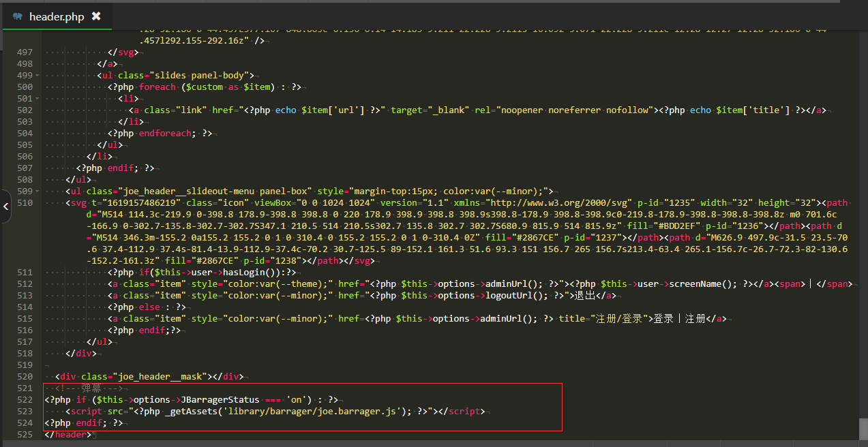Image resolution: width=868 pixels, height=447 pixels.
Task: Click the foreach keyword on line 500
Action: pyautogui.click(x=157, y=87)
